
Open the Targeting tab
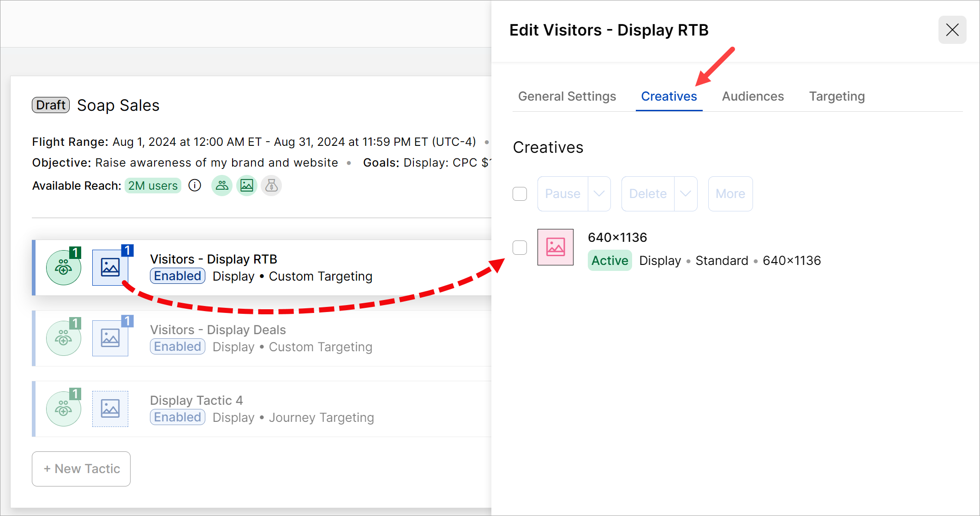pos(837,96)
